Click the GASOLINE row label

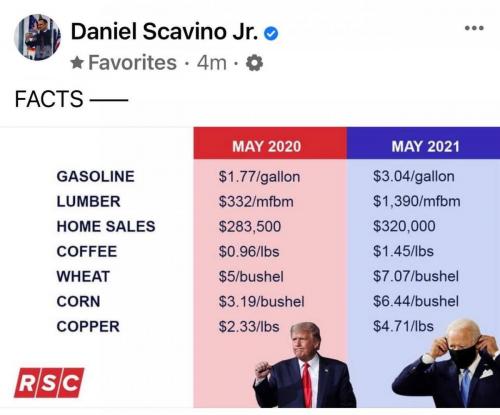[x=95, y=176]
